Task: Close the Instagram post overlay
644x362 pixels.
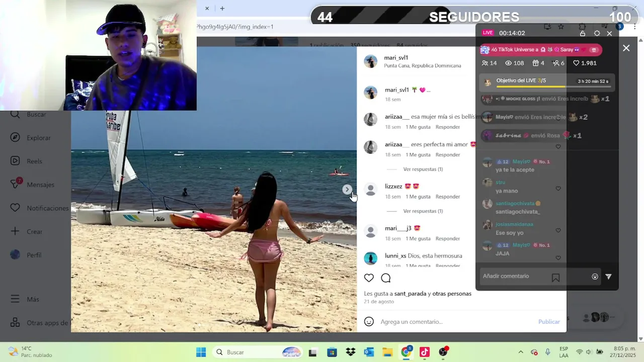Action: click(x=626, y=48)
